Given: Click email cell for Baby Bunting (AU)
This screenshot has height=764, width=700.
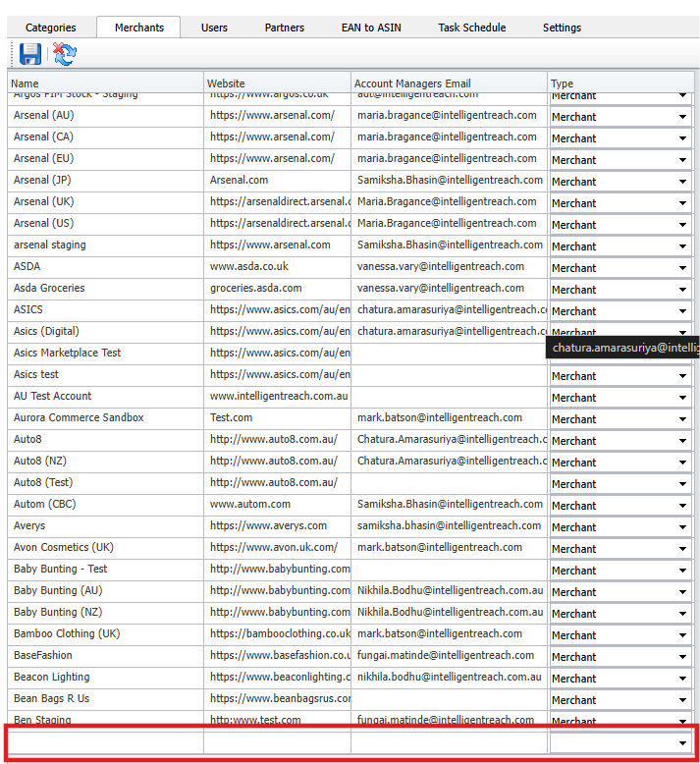Looking at the screenshot, I should [449, 590].
